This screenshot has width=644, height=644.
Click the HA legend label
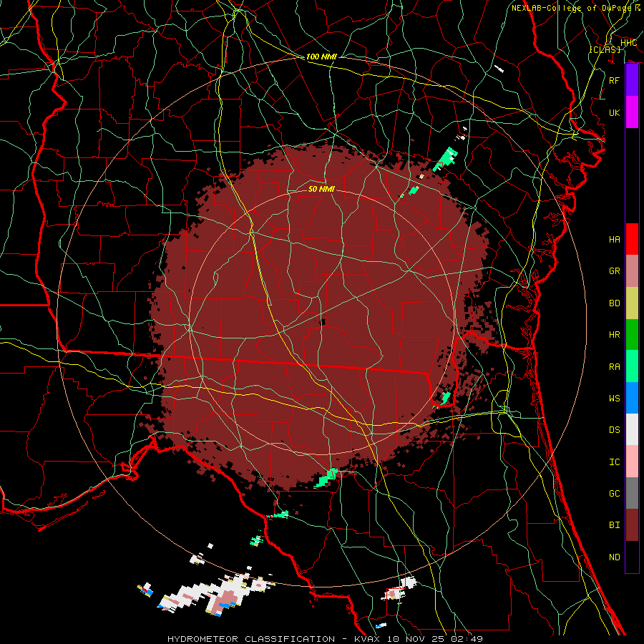coord(614,239)
